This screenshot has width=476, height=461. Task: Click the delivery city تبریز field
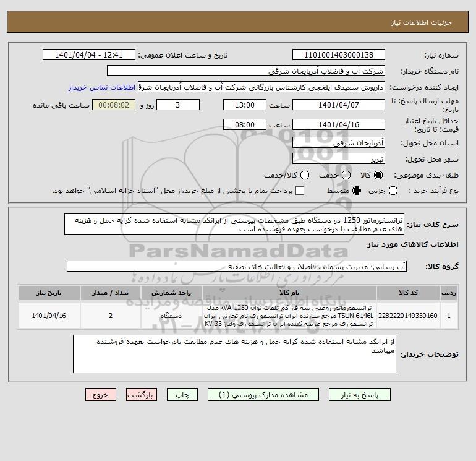point(339,158)
